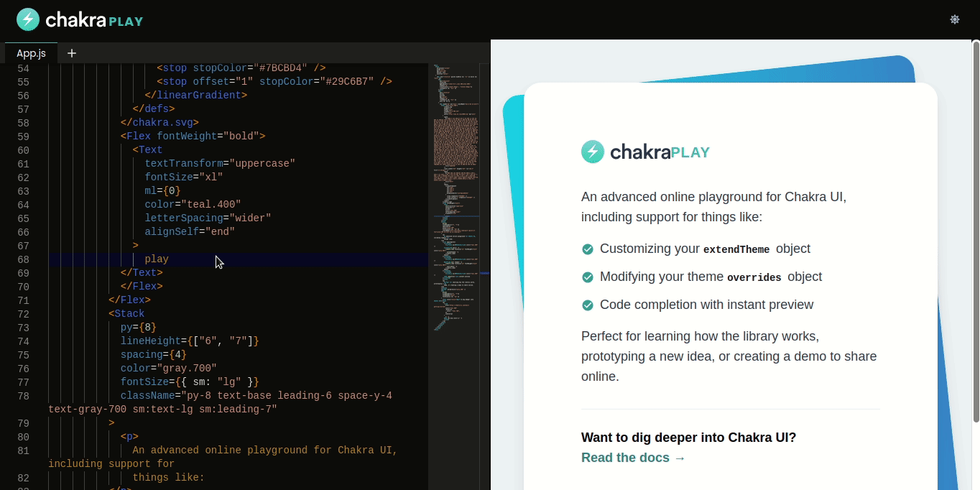This screenshot has width=980, height=490.
Task: Select the highlighted 'play' code line
Action: coord(157,259)
